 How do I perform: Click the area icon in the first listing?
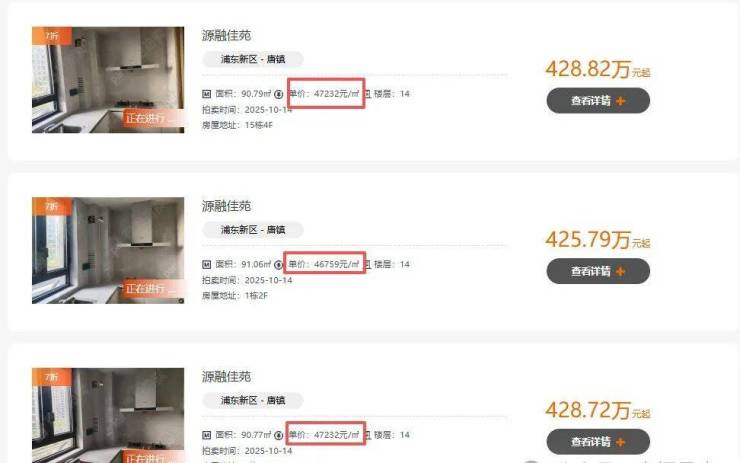coord(206,94)
